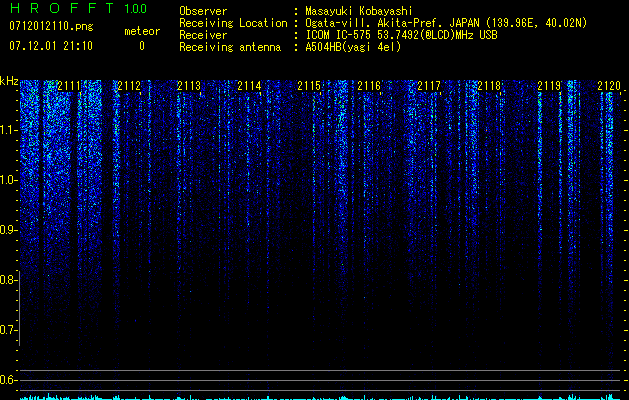Viewport: 629px width, 400px height.
Task: Click the Receiver label
Action: coord(203,35)
